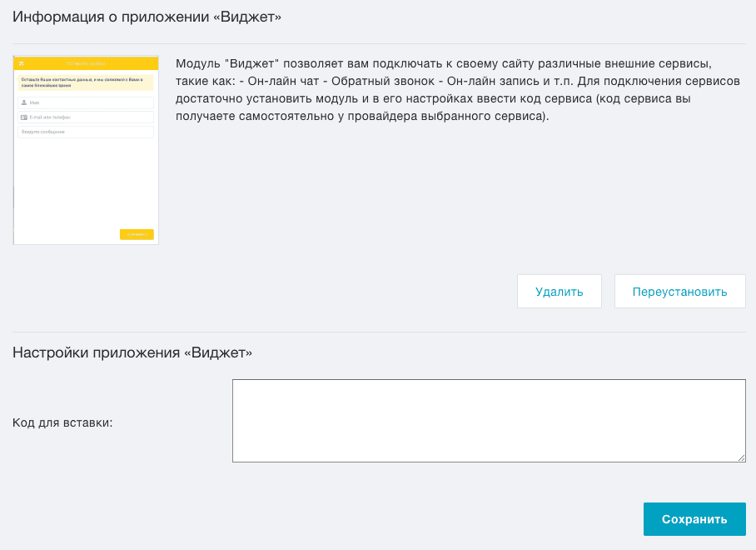756x550 pixels.
Task: Click the pale yellow notice box in preview
Action: pyautogui.click(x=86, y=82)
